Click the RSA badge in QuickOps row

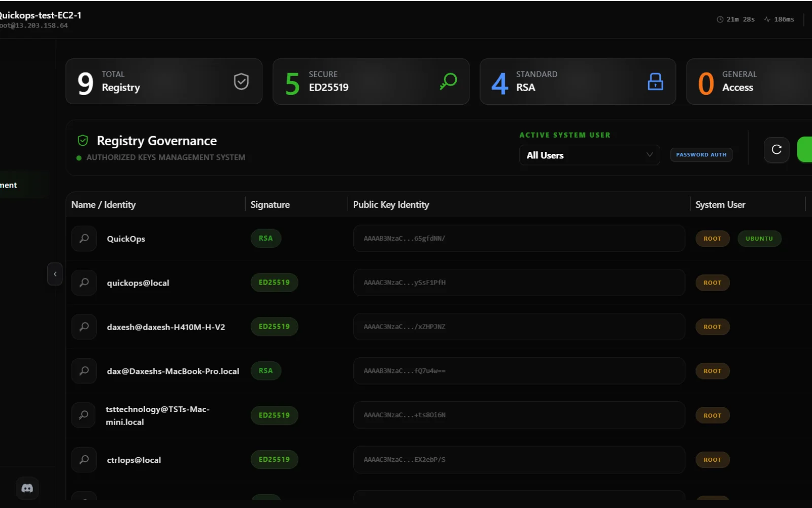click(266, 238)
